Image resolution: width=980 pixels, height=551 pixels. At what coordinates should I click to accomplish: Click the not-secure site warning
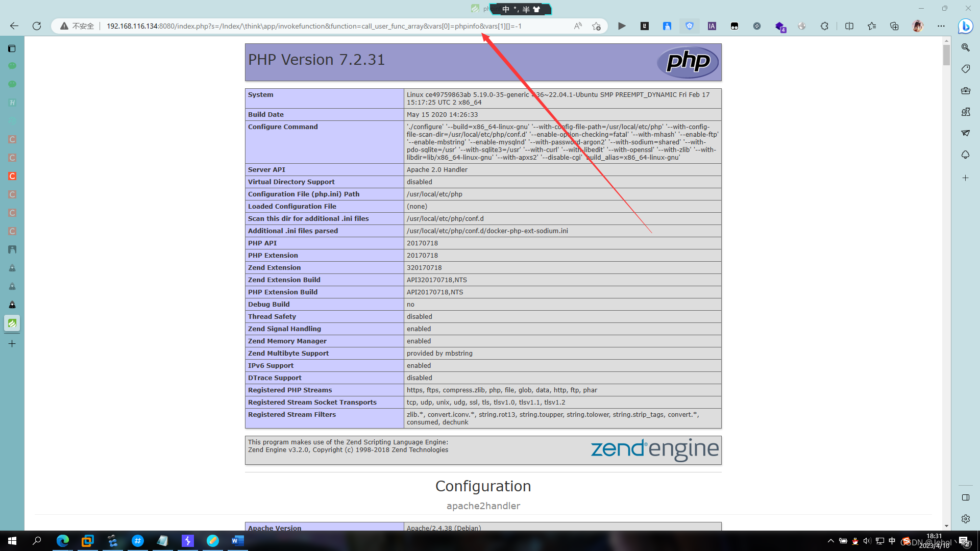coord(77,26)
